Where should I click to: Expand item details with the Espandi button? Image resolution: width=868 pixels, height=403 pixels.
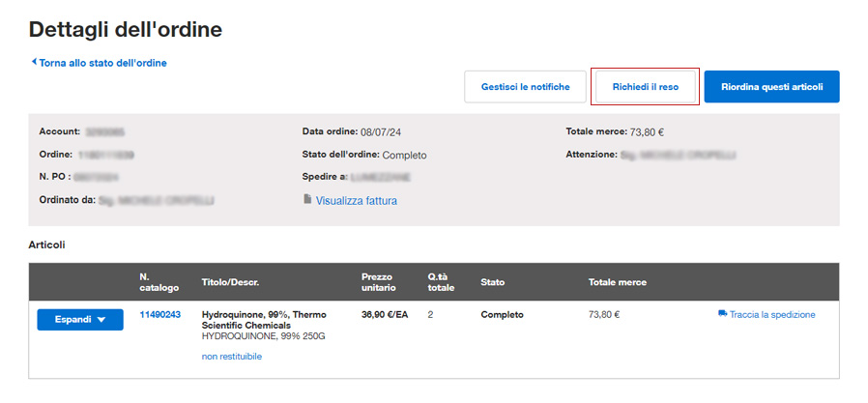coord(79,319)
